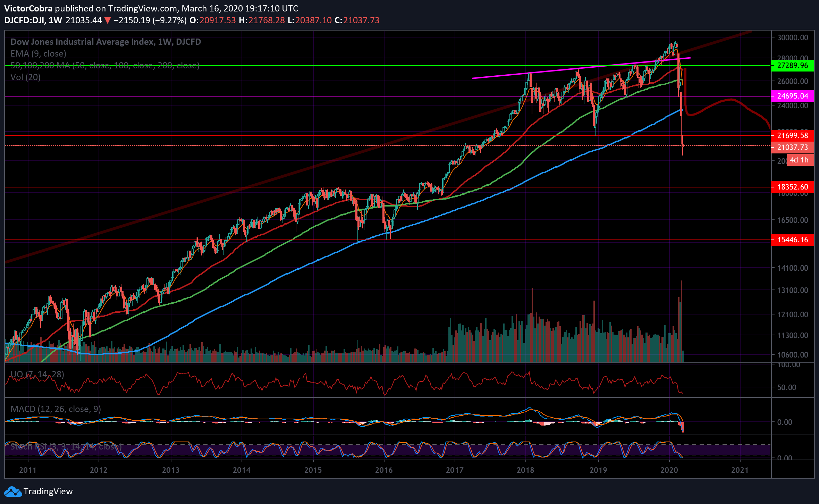
Task: Click the 2019 year on time axis
Action: pos(598,470)
